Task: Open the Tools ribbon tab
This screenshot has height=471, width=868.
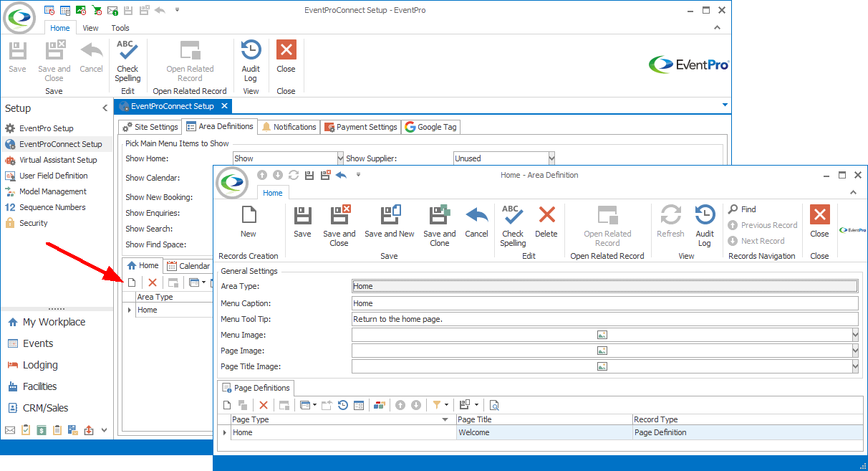Action: [120, 28]
